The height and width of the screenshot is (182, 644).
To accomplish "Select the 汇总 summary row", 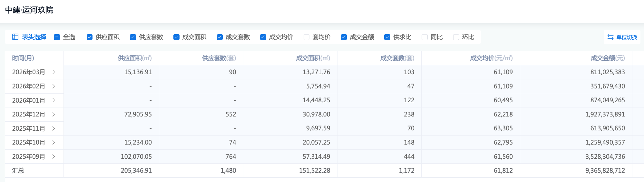I will [x=18, y=170].
